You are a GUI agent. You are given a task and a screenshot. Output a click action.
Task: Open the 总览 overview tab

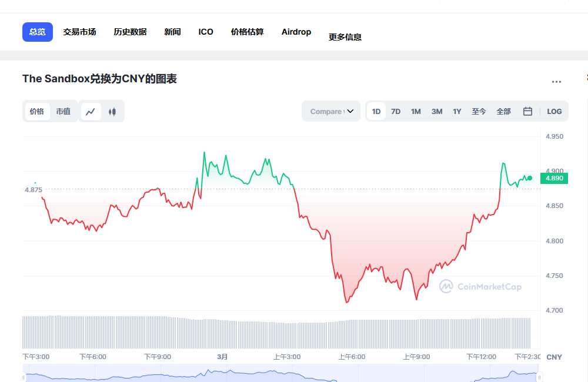pyautogui.click(x=38, y=32)
